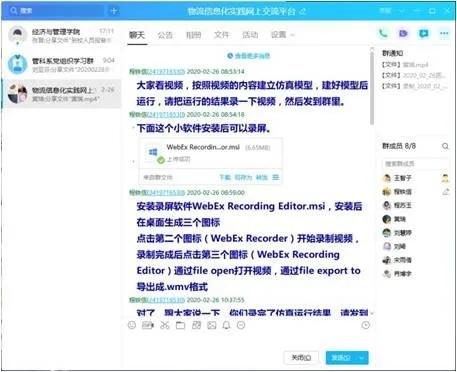Click the bell icon in the input toolbar
This screenshot has width=457, height=372.
point(226,325)
